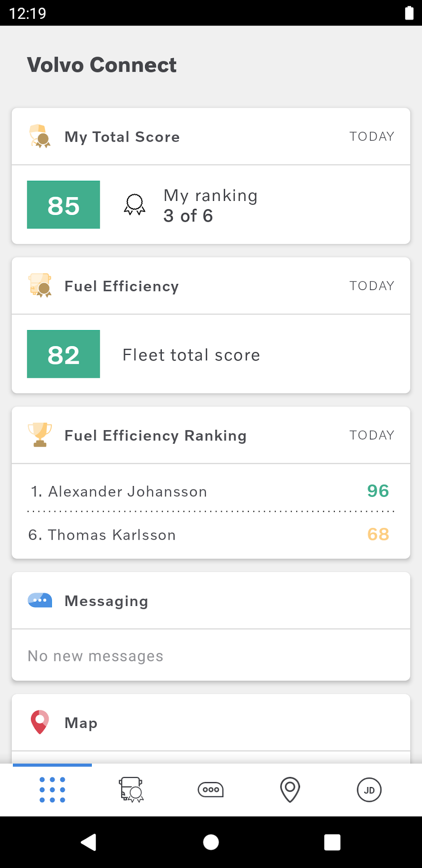
Task: Tap the red Map pin icon
Action: [x=40, y=722]
